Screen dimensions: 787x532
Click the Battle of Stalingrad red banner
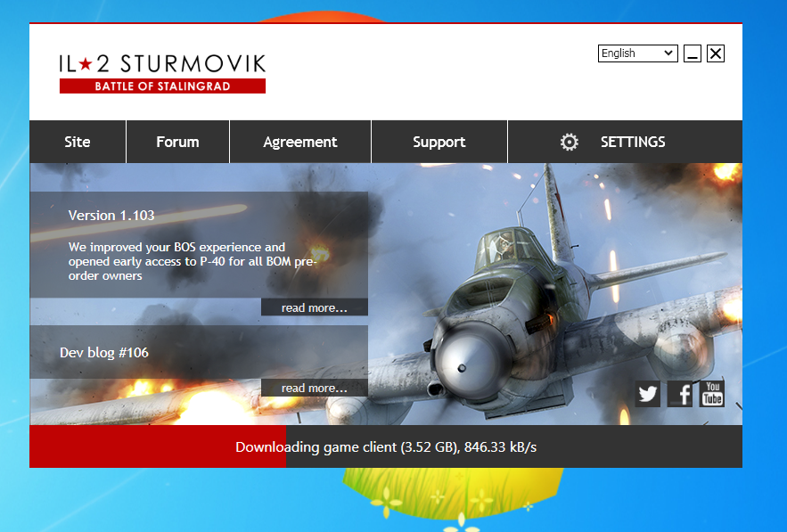pyautogui.click(x=162, y=86)
